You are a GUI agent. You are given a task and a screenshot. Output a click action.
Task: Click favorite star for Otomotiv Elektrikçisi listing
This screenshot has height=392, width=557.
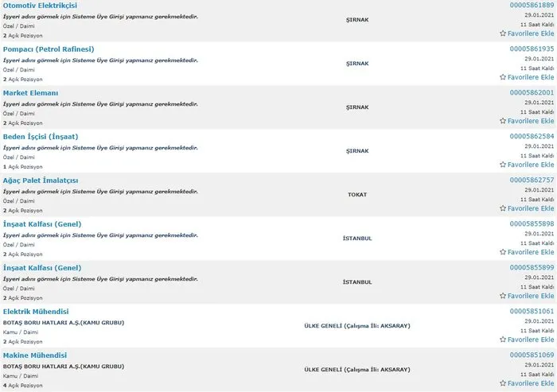tap(503, 33)
